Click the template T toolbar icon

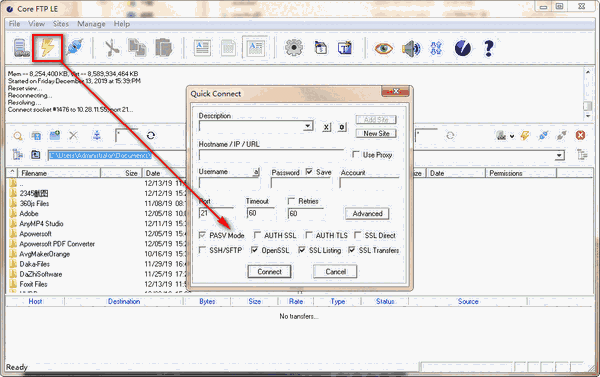[x=345, y=48]
